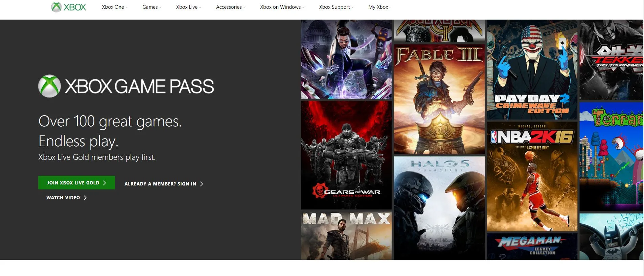Click the XBOX GAME PASS title text
The width and height of the screenshot is (644, 276).
(x=139, y=86)
